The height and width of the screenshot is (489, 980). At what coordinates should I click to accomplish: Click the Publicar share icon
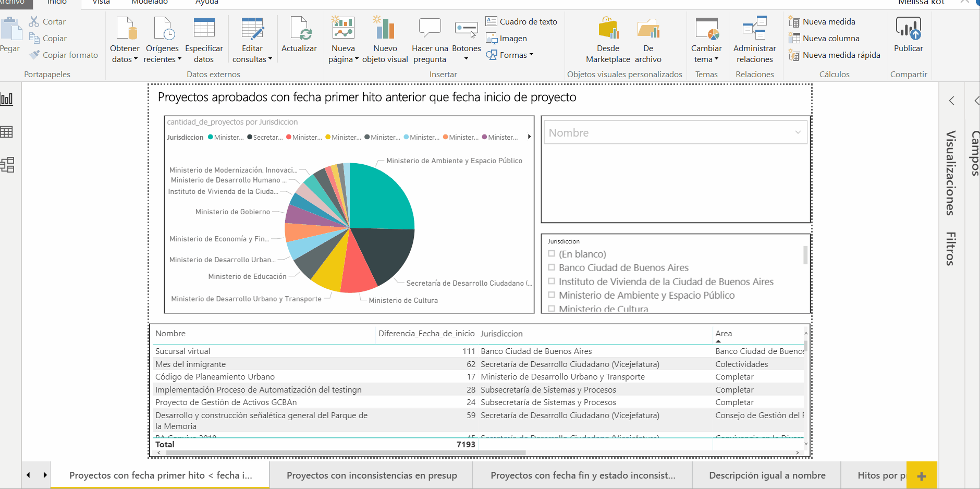point(908,29)
